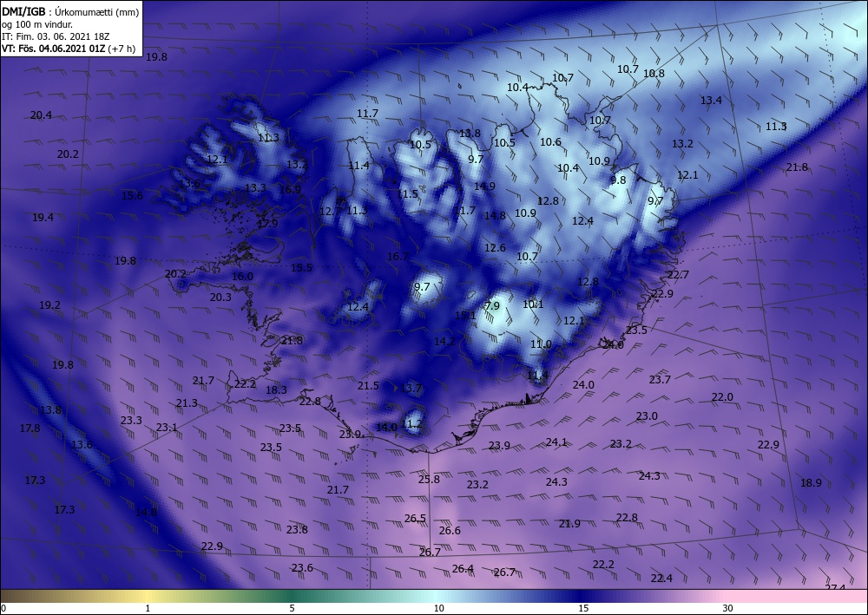Click the map value 13.3
Image resolution: width=868 pixels, height=615 pixels.
(255, 187)
